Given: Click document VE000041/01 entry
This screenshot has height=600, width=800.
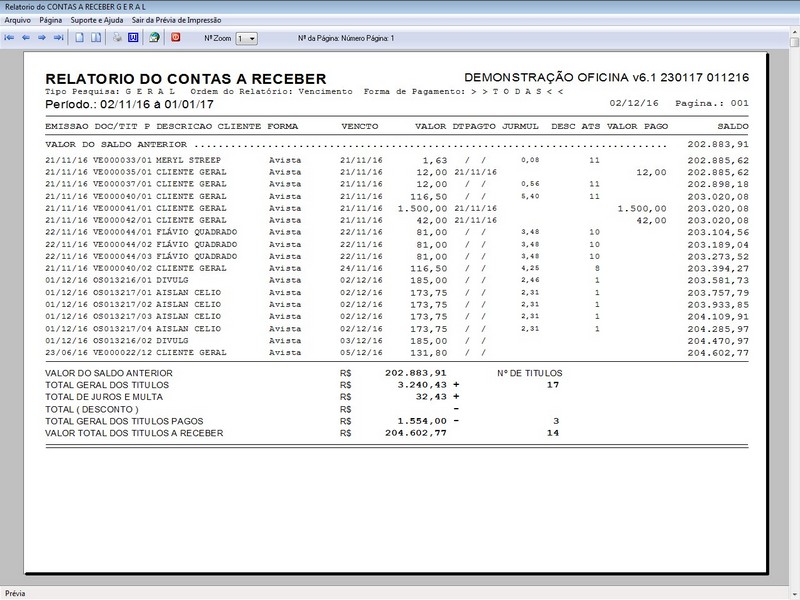Looking at the screenshot, I should pos(122,208).
